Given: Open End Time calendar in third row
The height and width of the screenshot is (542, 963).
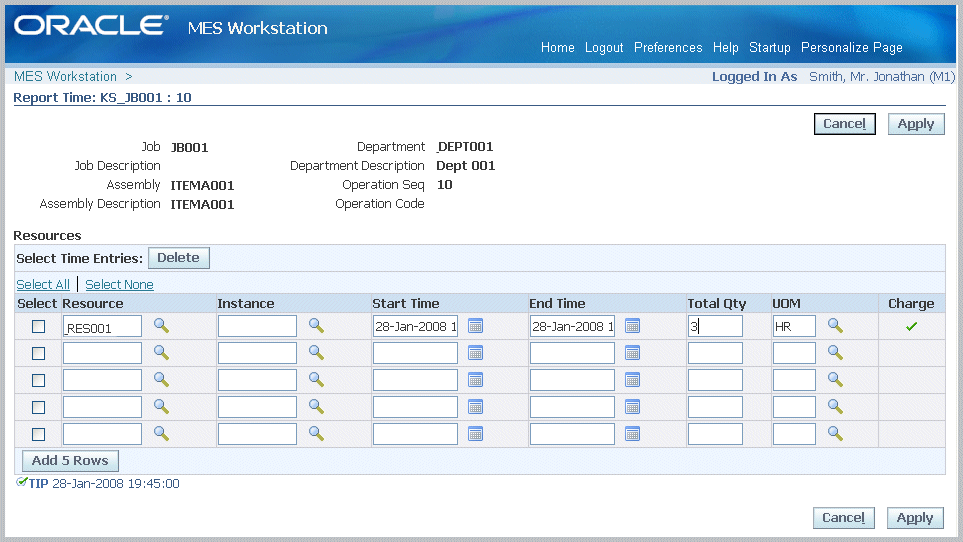Looking at the screenshot, I should click(633, 380).
